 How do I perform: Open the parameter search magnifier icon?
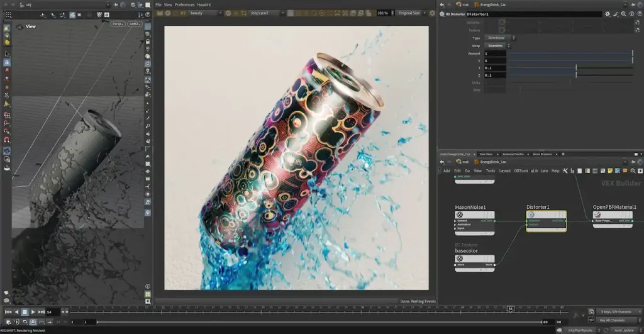623,14
